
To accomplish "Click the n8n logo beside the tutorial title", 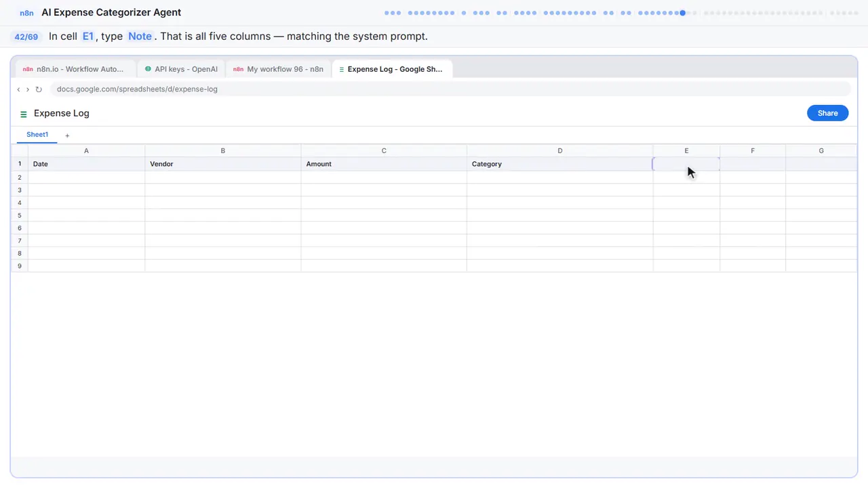I will 27,13.
